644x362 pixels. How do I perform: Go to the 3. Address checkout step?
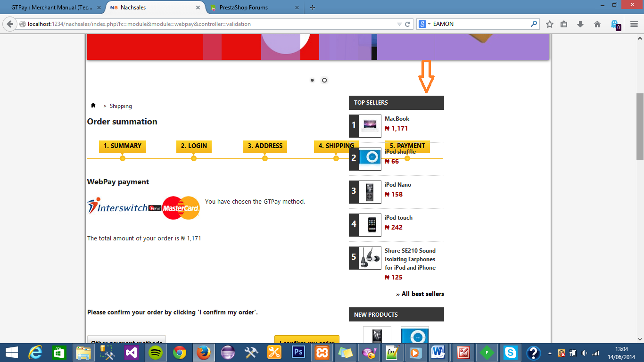click(x=265, y=146)
